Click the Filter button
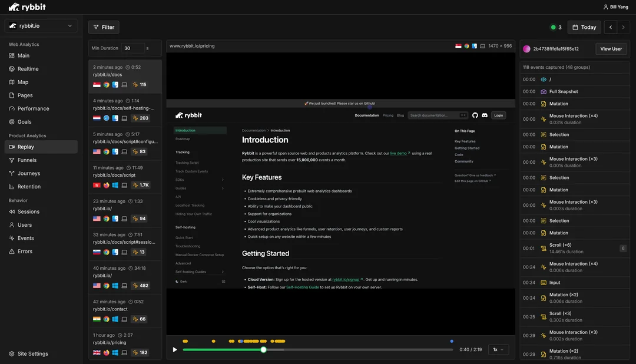The height and width of the screenshot is (364, 636). (x=104, y=27)
